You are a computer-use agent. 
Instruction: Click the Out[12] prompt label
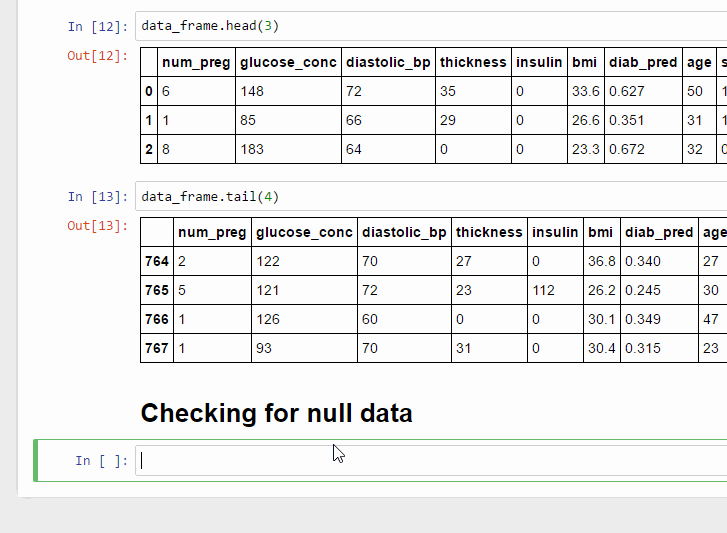tap(98, 56)
